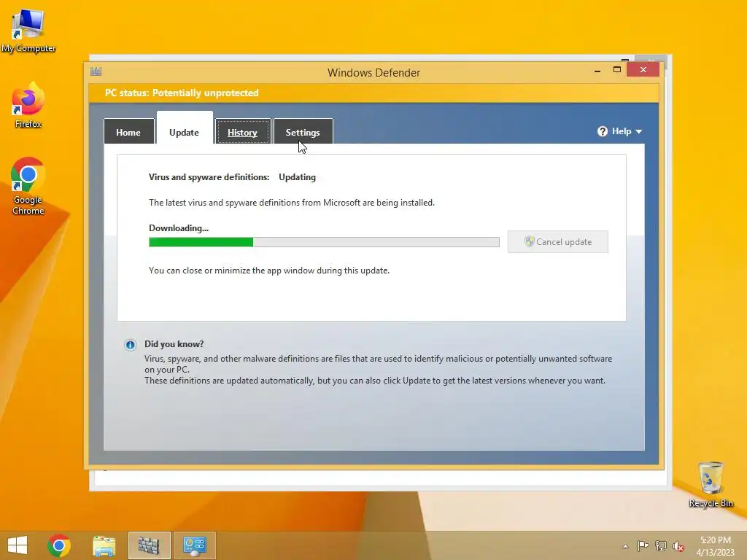Click the muted volume tray icon

click(x=678, y=546)
